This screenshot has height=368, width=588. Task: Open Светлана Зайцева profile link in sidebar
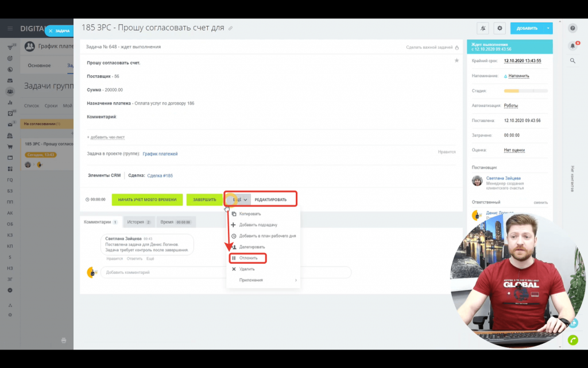point(503,178)
